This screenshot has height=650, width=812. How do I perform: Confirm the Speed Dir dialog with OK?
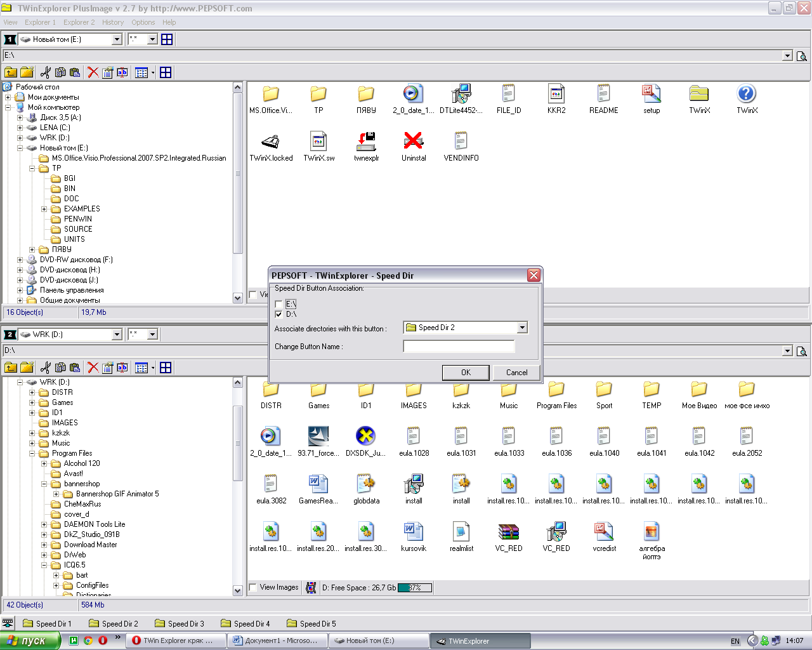466,373
